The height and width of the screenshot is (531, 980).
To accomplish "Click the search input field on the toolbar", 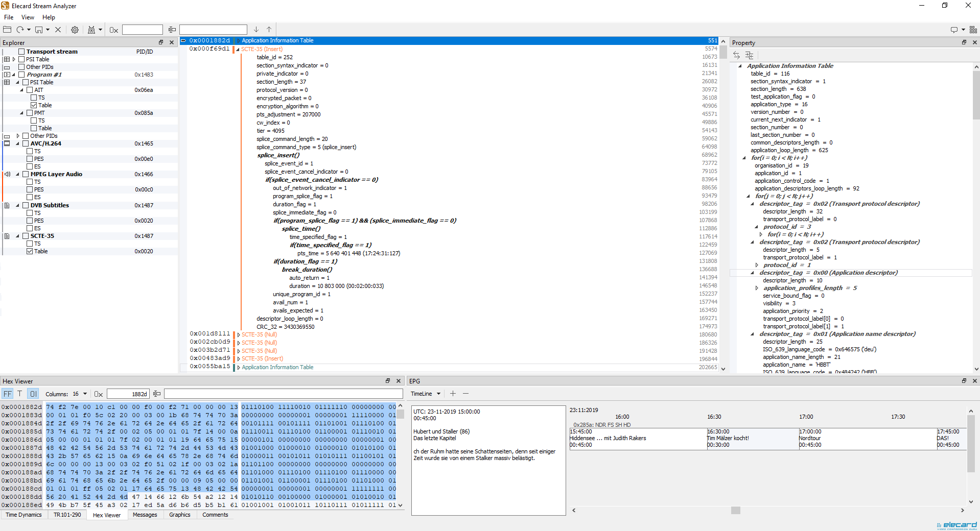I will pyautogui.click(x=142, y=29).
